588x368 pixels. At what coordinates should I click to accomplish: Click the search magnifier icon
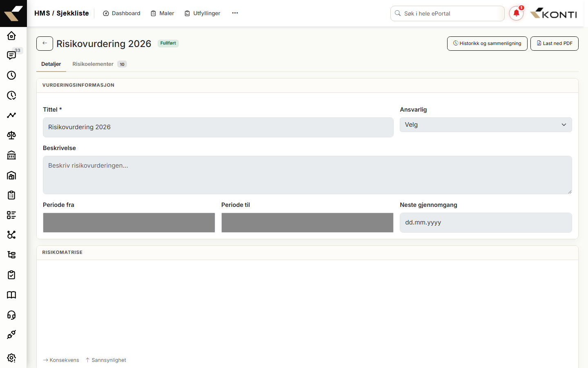tap(398, 13)
